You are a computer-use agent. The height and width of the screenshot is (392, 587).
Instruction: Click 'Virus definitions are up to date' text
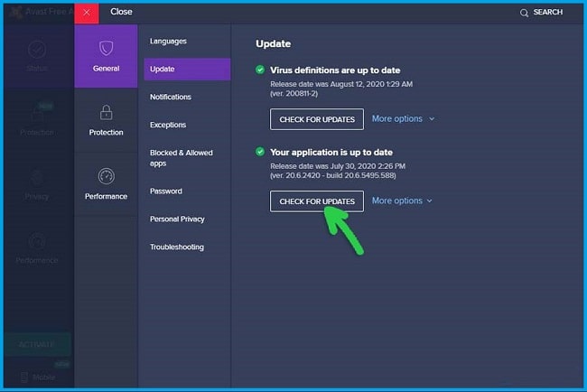pos(335,70)
